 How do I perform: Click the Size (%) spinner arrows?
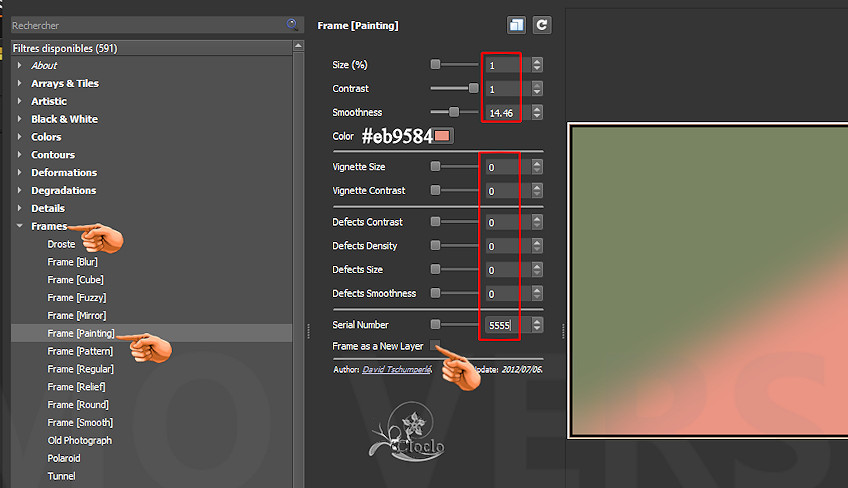[537, 65]
